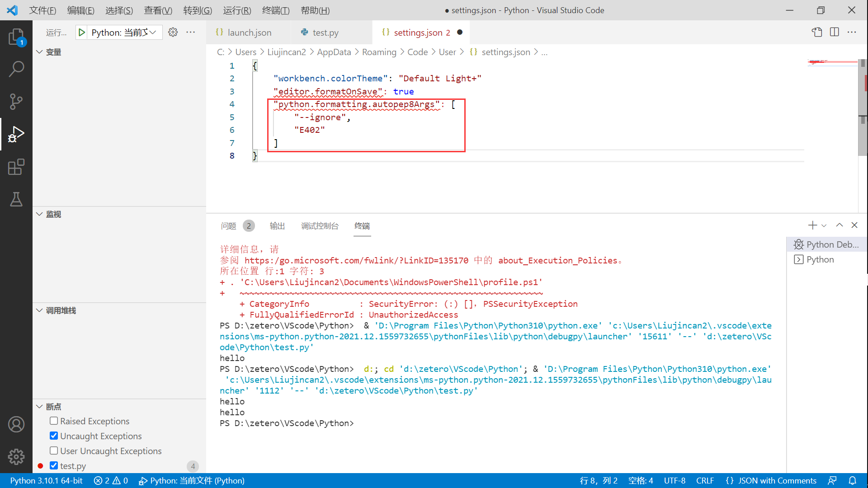Open the Explorer view icon
Image resolution: width=868 pixels, height=488 pixels.
pos(16,37)
